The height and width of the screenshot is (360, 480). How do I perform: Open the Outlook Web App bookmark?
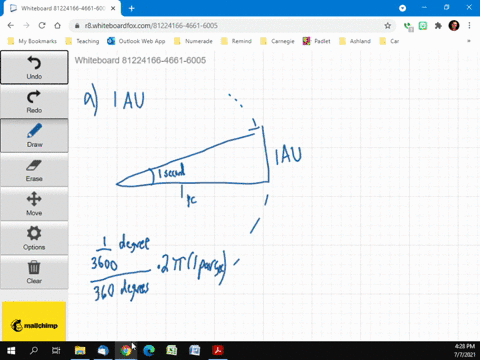click(x=136, y=41)
